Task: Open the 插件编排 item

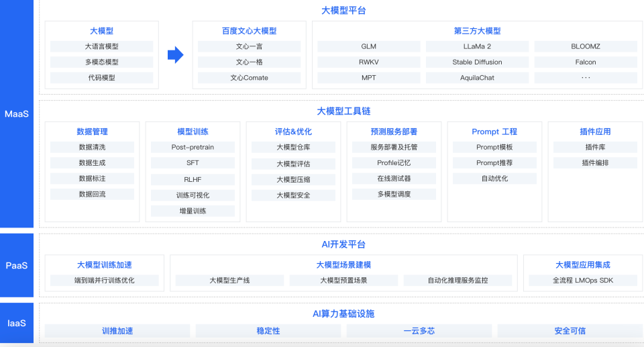Action: click(595, 163)
